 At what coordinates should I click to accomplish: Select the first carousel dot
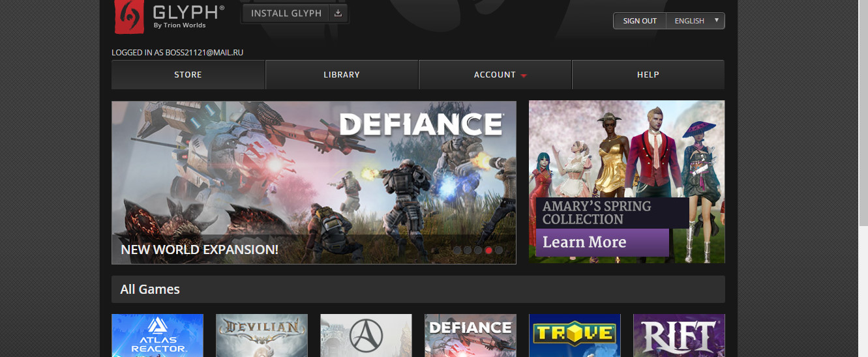(457, 250)
